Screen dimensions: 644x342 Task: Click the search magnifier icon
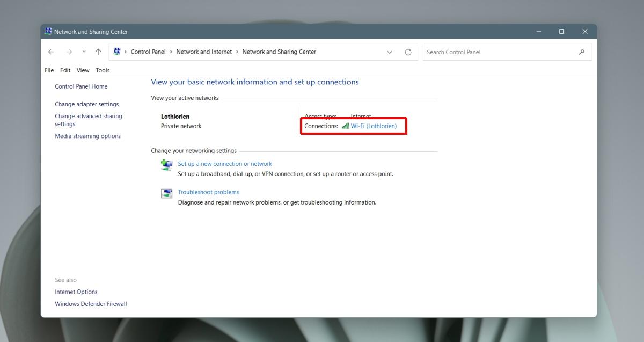click(x=582, y=52)
